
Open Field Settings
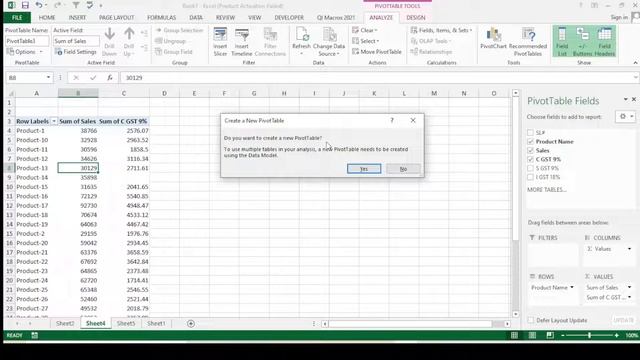[76, 52]
